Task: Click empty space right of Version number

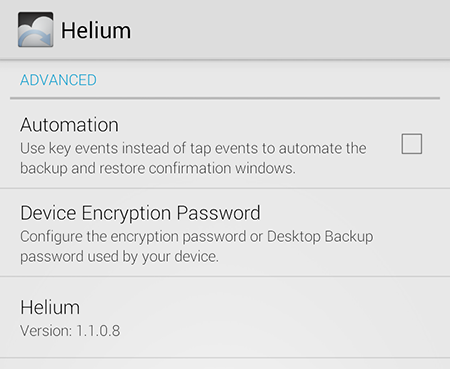Action: click(283, 331)
